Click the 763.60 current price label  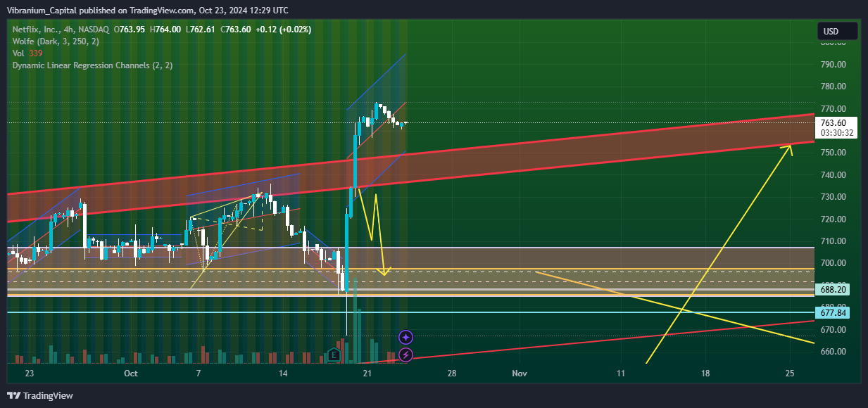point(835,122)
